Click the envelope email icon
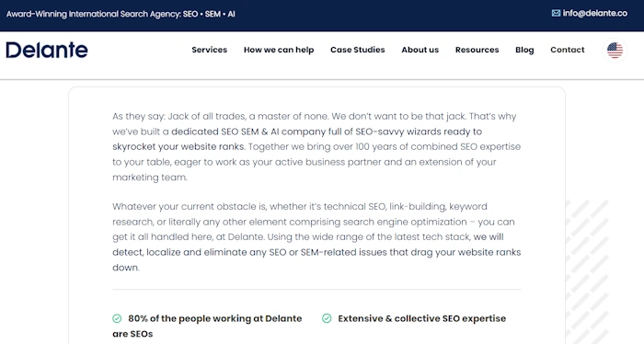The width and height of the screenshot is (644, 344). 556,13
